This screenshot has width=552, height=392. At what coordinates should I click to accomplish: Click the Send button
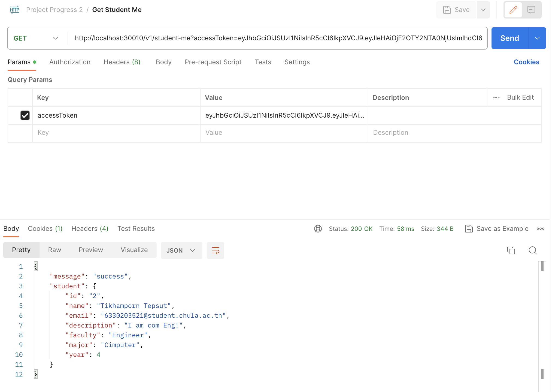tap(509, 38)
